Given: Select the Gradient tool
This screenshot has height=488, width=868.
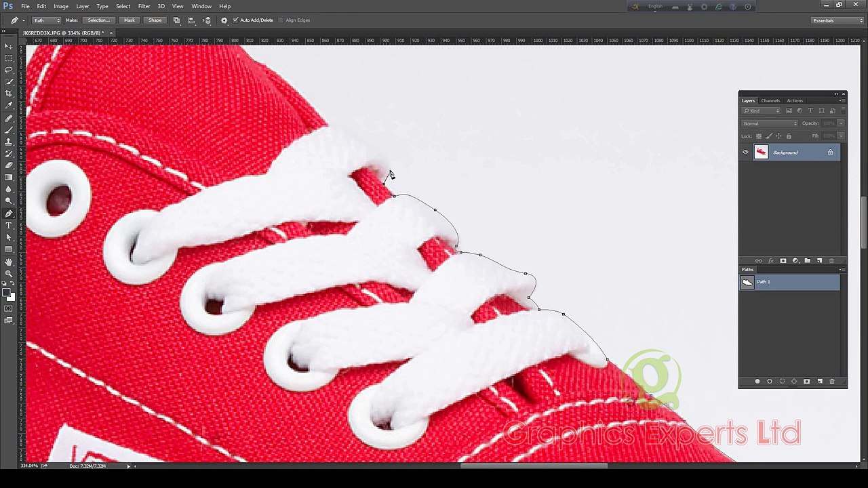Looking at the screenshot, I should coord(9,177).
